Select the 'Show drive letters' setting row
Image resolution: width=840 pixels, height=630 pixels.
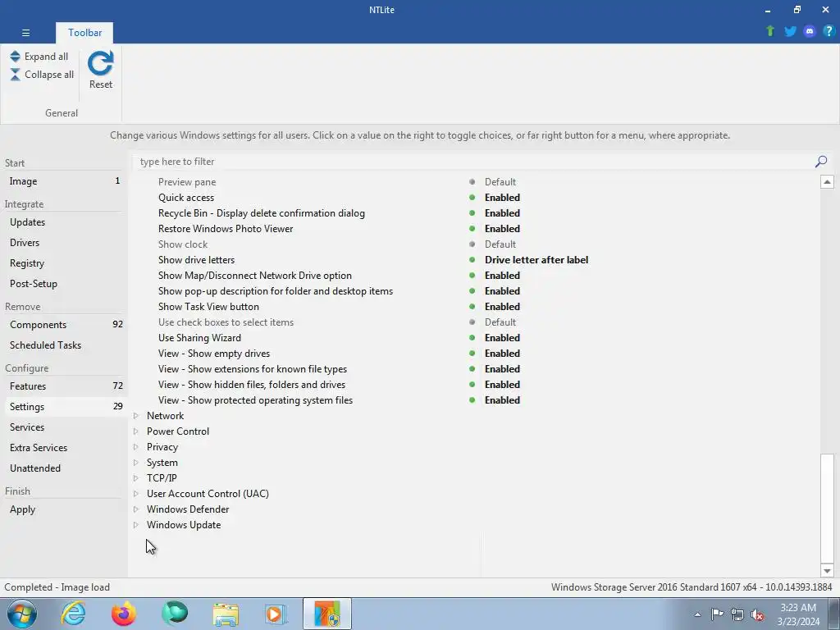pos(476,260)
